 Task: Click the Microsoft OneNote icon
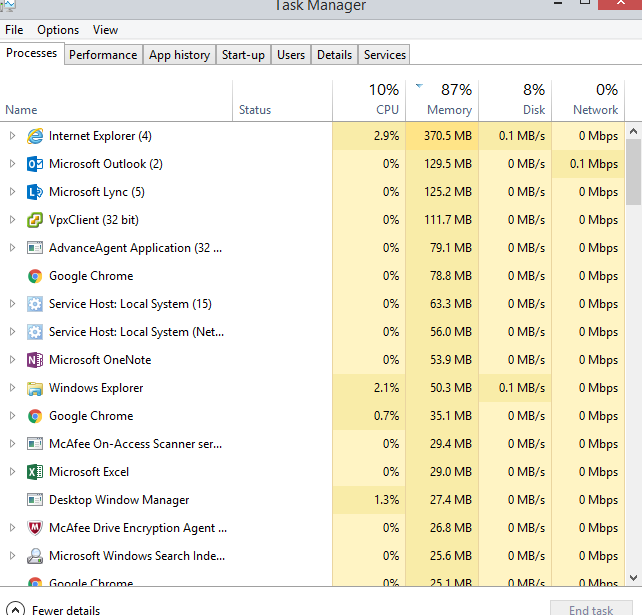click(x=35, y=360)
